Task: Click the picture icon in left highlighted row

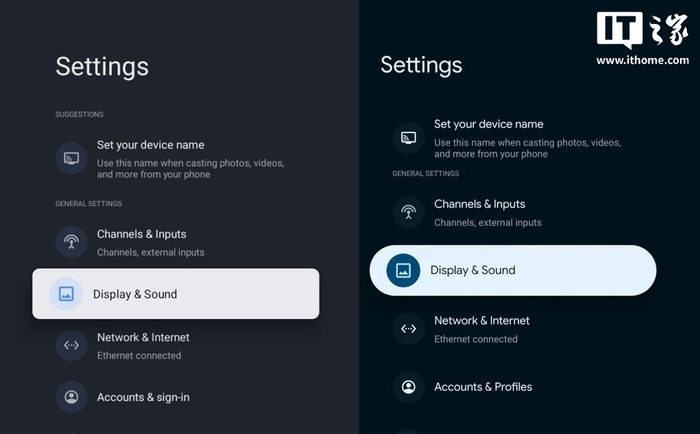Action: (66, 294)
